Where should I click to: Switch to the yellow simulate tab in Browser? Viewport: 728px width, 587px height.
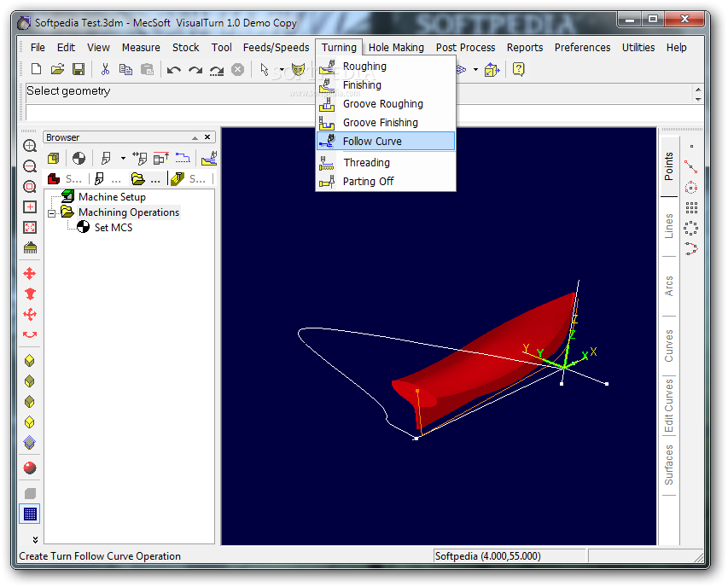188,179
